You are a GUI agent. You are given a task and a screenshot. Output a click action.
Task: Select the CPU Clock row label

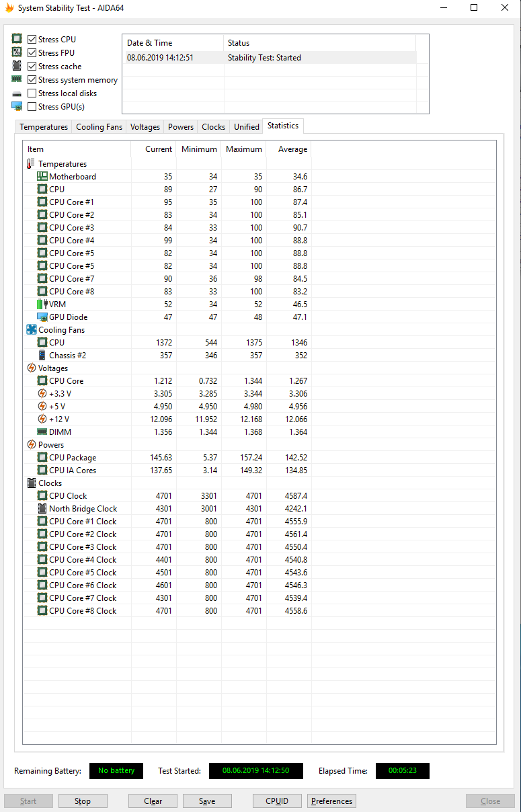click(x=68, y=496)
